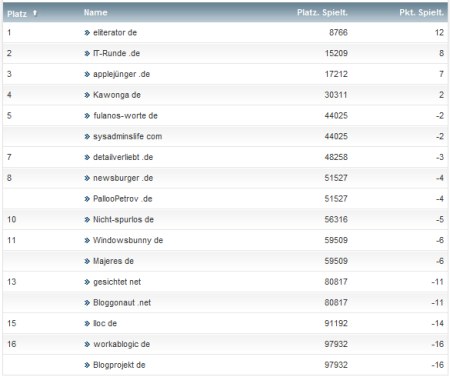Image resolution: width=450 pixels, height=377 pixels.
Task: Open the detailverliebt .de link
Action: pyautogui.click(x=123, y=157)
